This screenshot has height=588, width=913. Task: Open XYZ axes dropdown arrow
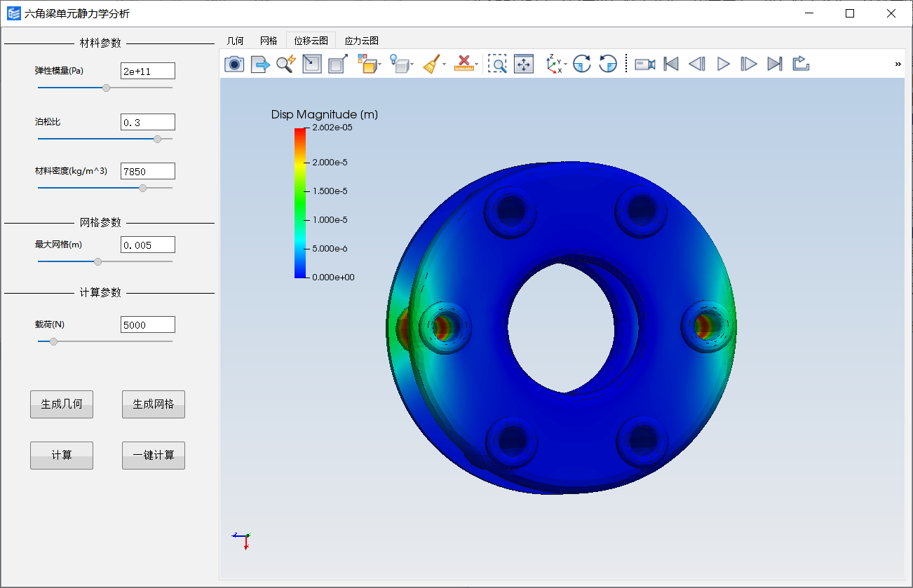pos(565,65)
